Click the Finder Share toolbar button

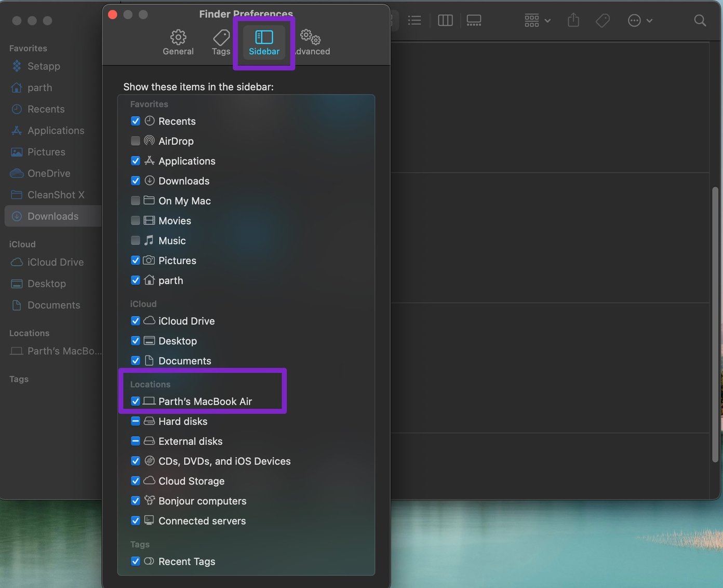[573, 20]
